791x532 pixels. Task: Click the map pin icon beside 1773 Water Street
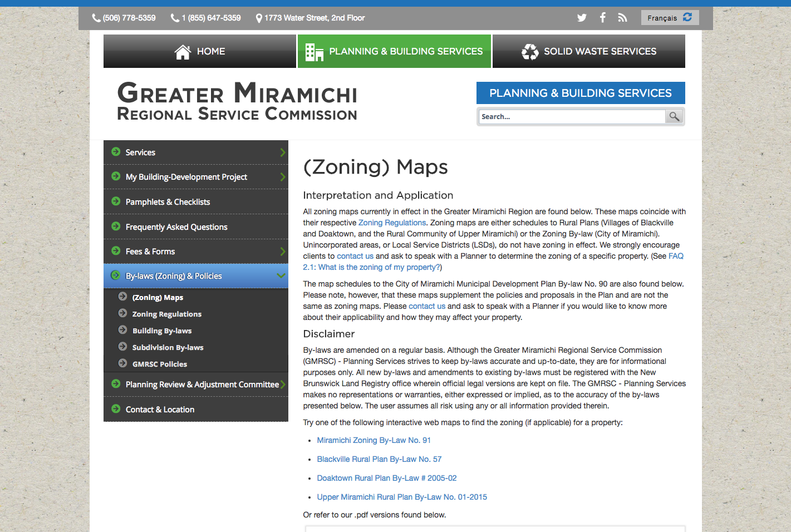[x=259, y=18]
